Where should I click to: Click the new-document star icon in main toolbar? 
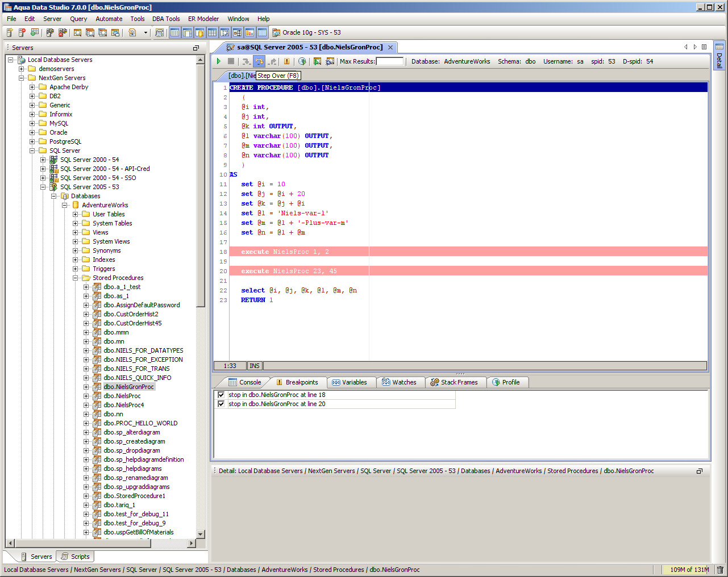pyautogui.click(x=10, y=32)
